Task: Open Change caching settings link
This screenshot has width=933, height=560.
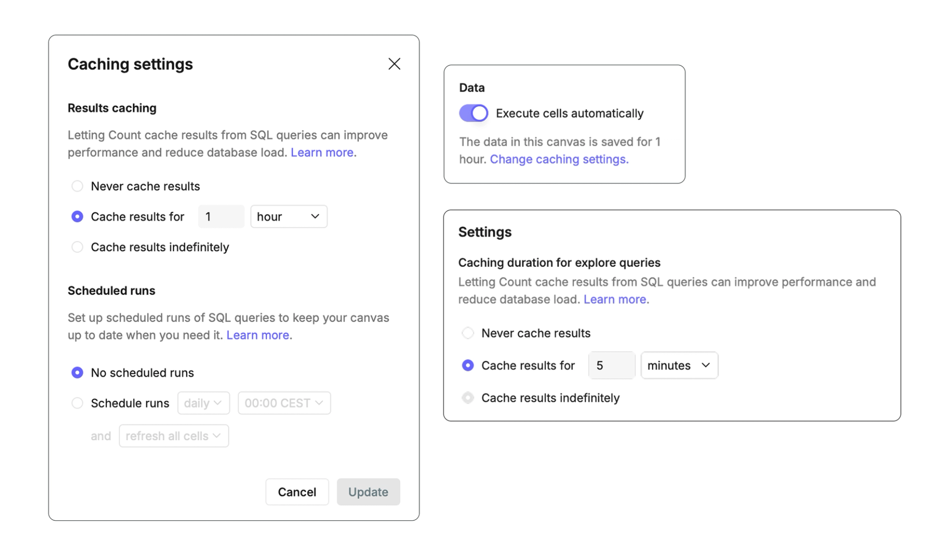Action: coord(558,159)
